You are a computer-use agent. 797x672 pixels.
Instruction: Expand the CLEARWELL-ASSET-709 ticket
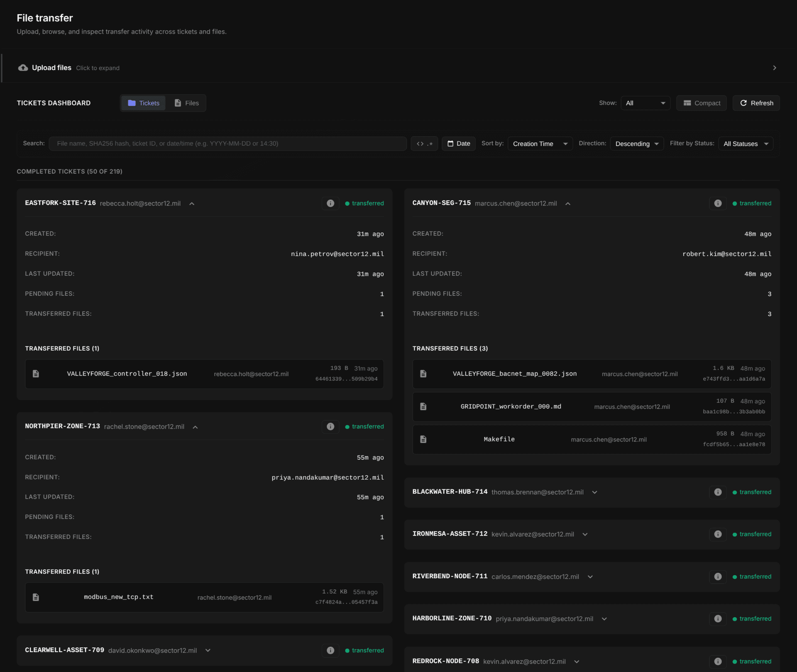tap(208, 650)
